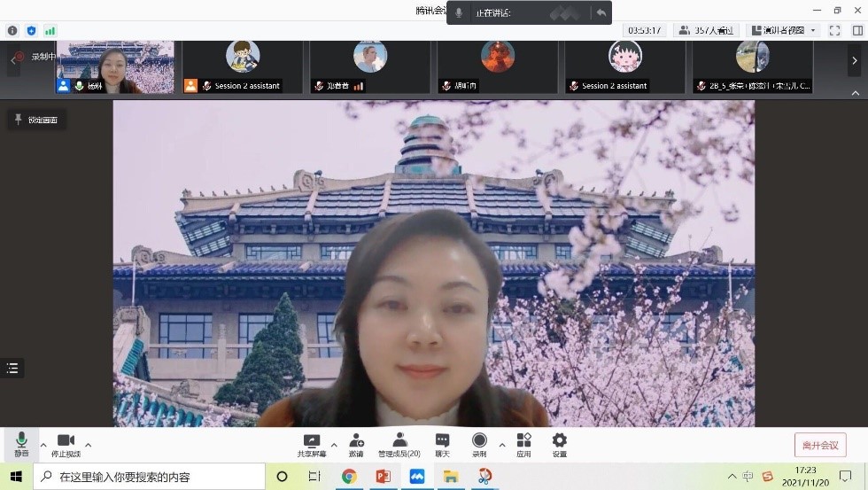Open the meeting Settings gear

[560, 444]
